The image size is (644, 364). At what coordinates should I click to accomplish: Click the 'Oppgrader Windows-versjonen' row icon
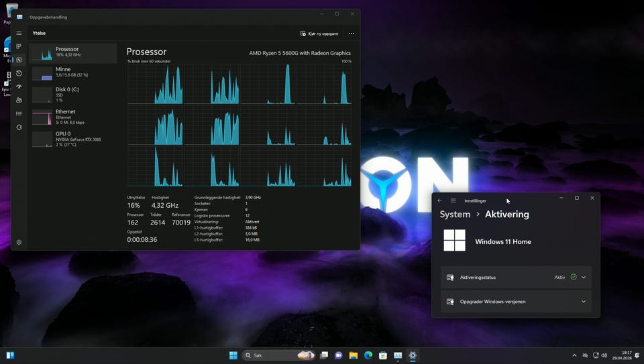(x=450, y=302)
